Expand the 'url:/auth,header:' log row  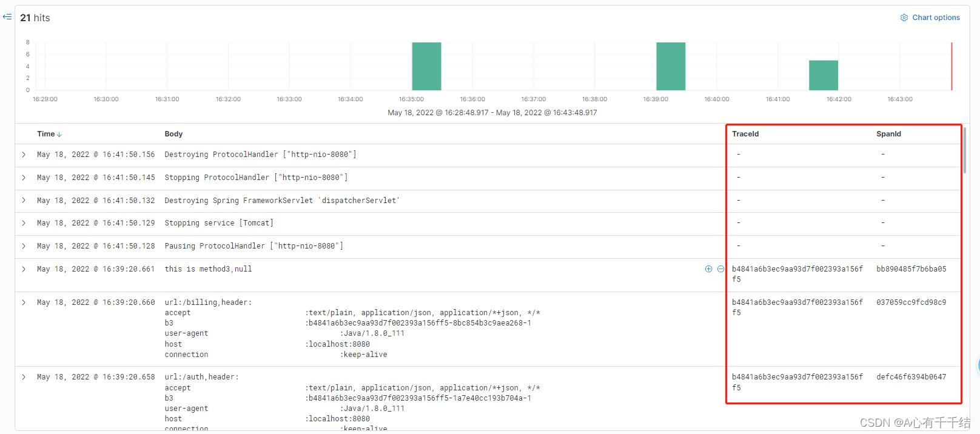click(24, 377)
